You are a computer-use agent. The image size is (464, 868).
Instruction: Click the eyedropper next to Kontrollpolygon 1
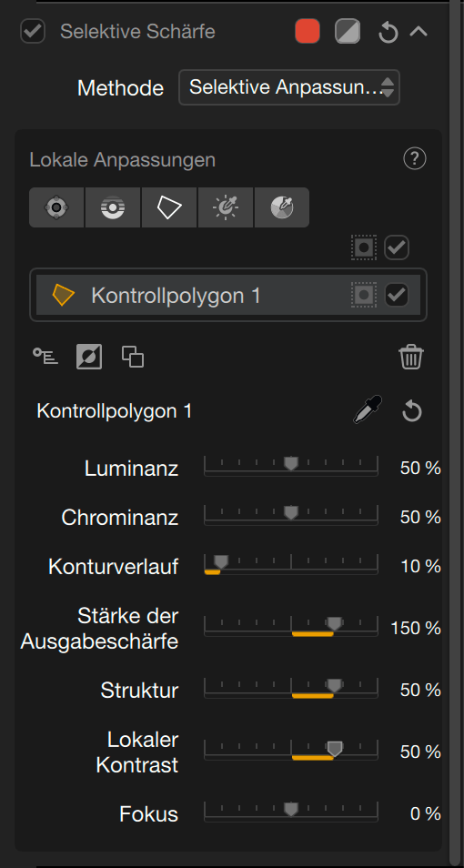[x=368, y=410]
